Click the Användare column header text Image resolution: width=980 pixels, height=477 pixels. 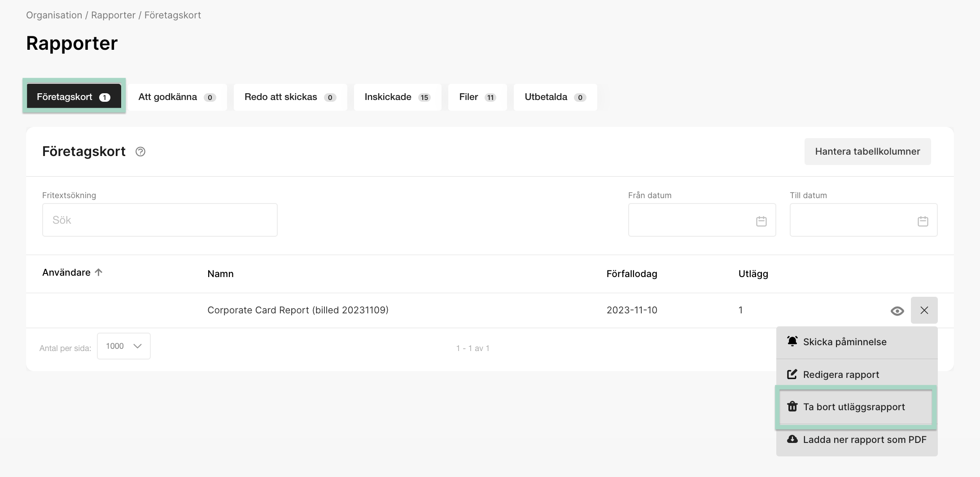pyautogui.click(x=66, y=273)
